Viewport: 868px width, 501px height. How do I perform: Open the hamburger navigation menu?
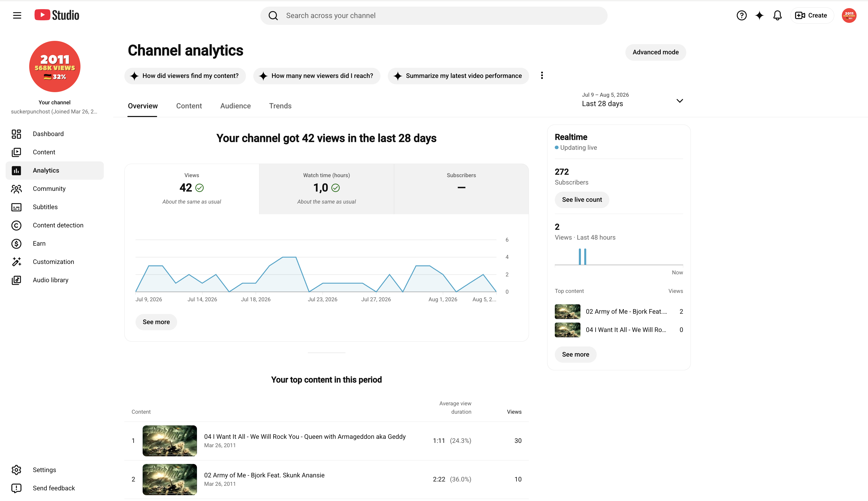(x=17, y=15)
